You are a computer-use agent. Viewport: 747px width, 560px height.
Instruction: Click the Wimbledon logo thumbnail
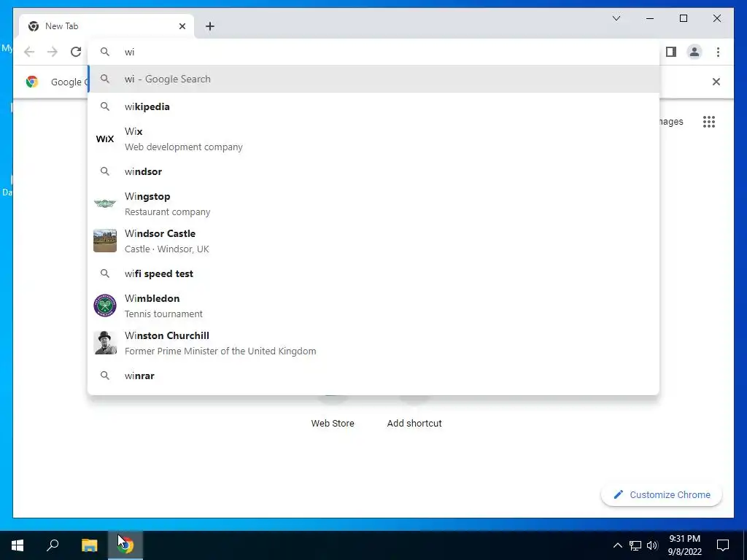105,306
